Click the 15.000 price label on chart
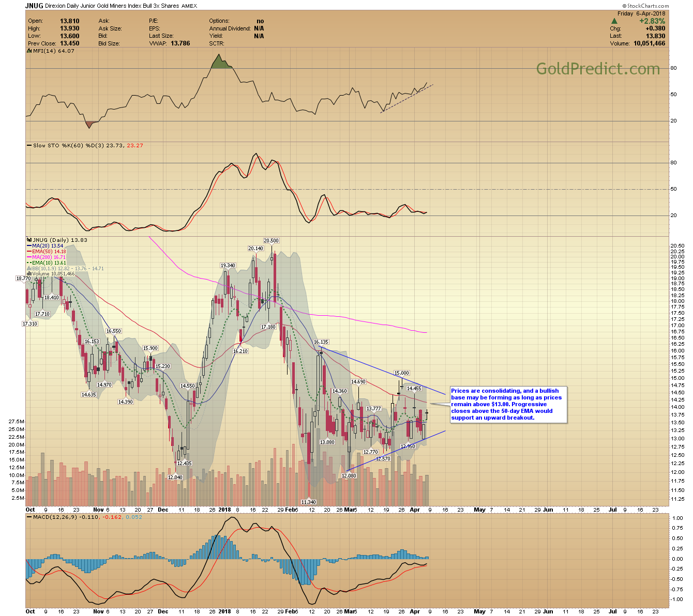The width and height of the screenshot is (693, 616). click(x=401, y=373)
